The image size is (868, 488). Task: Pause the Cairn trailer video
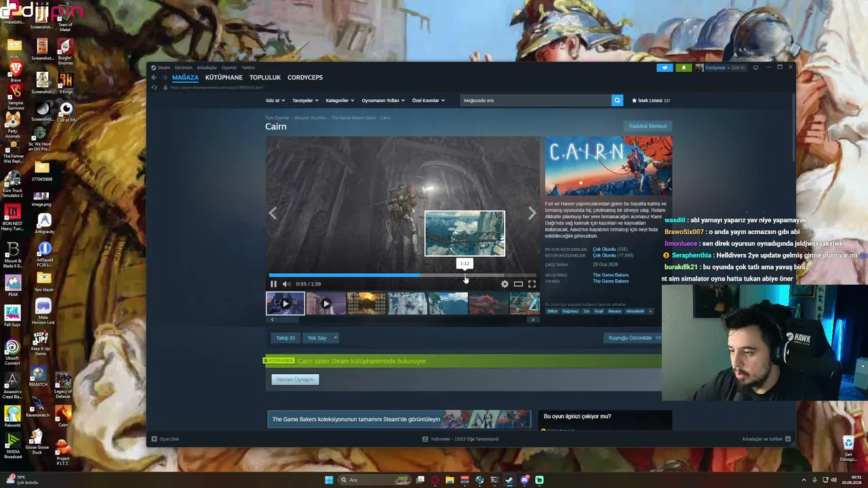point(273,284)
